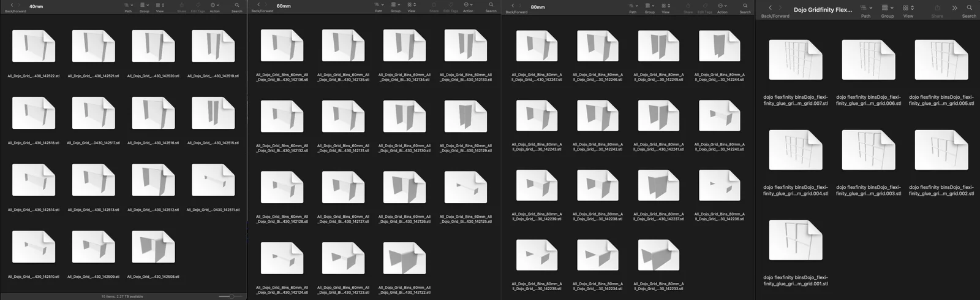Open Action menu in the 80mm window
980x300 pixels.
(722, 6)
